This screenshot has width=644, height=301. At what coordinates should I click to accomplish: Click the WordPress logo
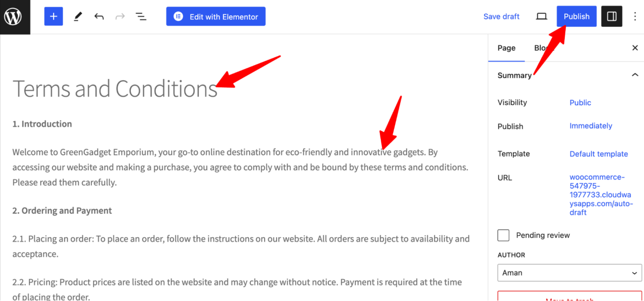tap(15, 17)
